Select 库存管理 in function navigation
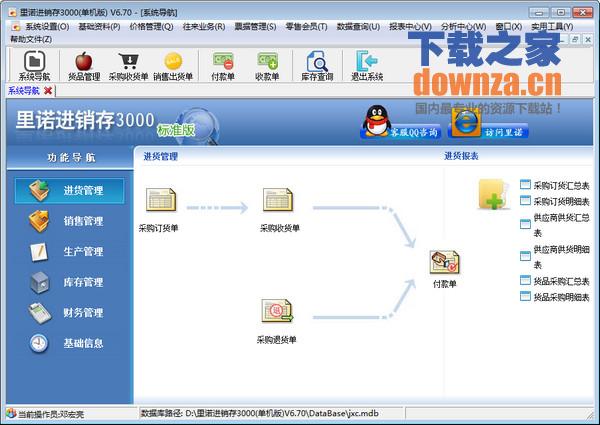 pyautogui.click(x=69, y=282)
